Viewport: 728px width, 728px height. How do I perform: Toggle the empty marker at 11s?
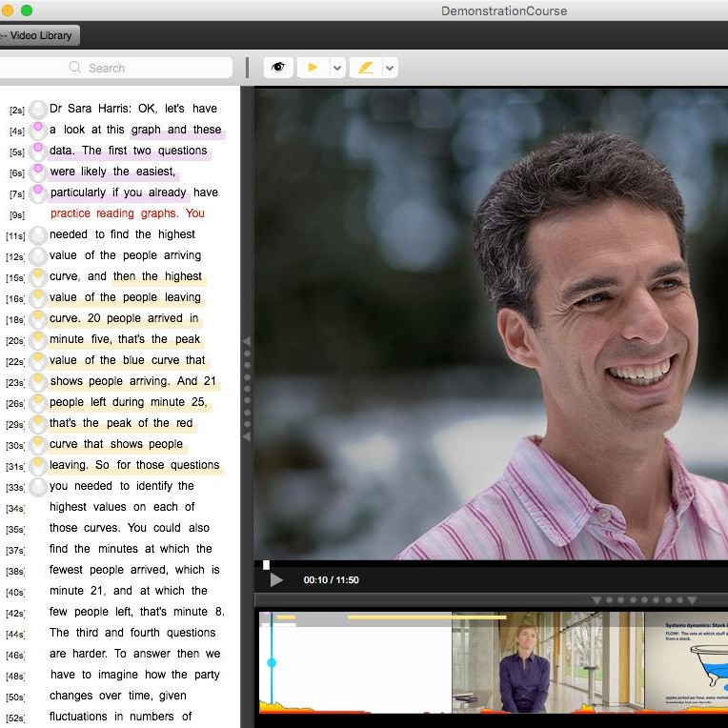point(38,234)
